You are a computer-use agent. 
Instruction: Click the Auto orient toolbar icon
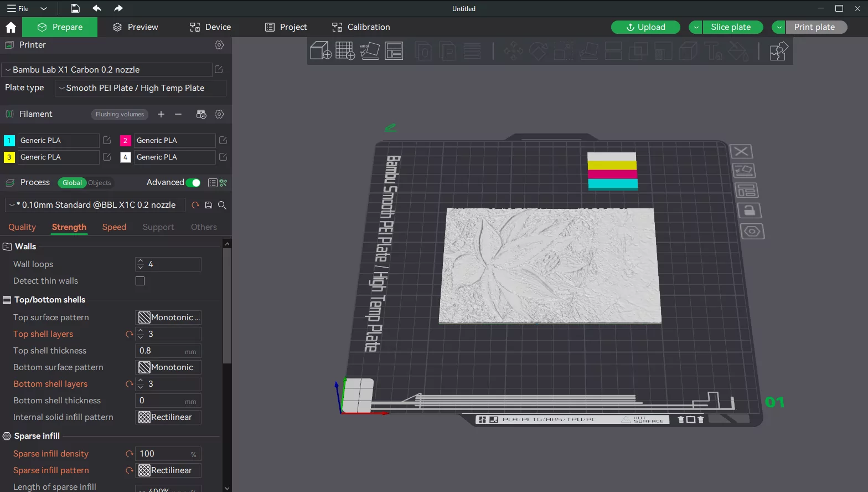[369, 51]
